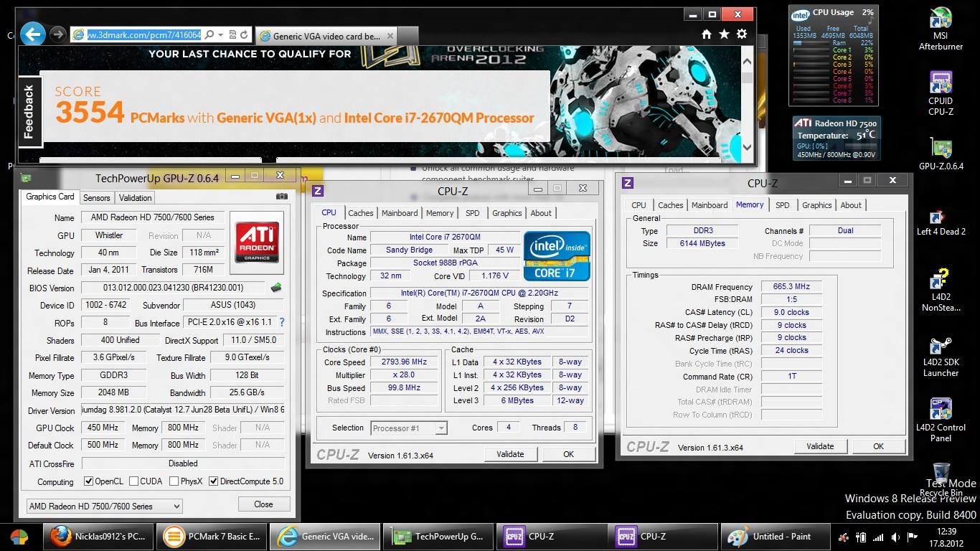The image size is (980, 551).
Task: Click the Feedback side tab on webpage
Action: [29, 112]
